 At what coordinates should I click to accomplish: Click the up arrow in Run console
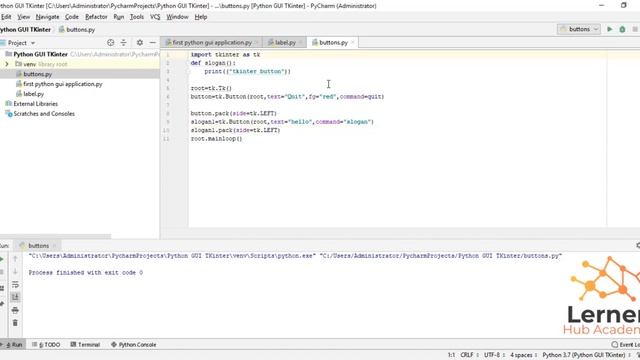click(x=15, y=259)
